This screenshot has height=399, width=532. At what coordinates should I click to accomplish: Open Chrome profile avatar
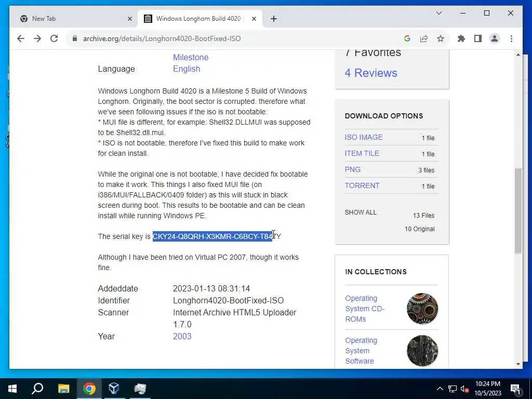coord(495,38)
